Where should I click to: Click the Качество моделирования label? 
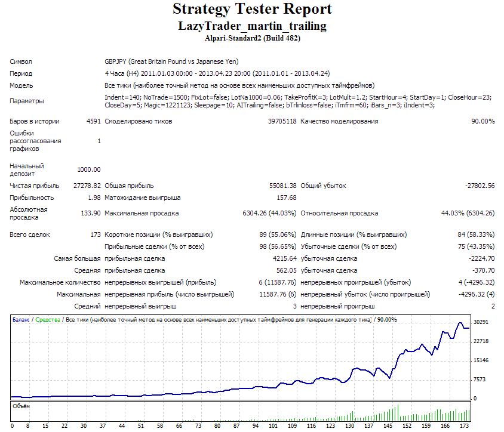pos(339,121)
